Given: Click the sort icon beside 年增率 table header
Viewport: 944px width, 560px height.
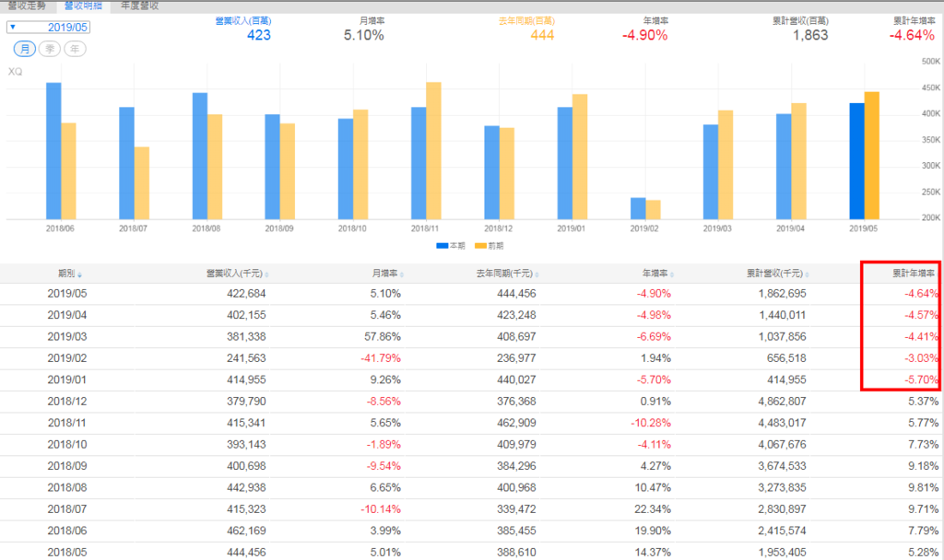Looking at the screenshot, I should point(671,274).
